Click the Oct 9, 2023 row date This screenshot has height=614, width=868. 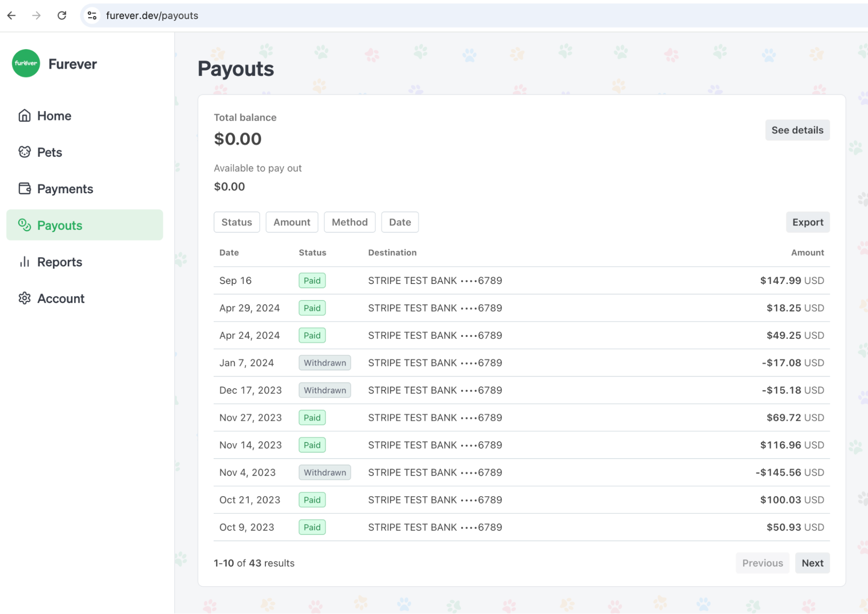click(x=247, y=527)
